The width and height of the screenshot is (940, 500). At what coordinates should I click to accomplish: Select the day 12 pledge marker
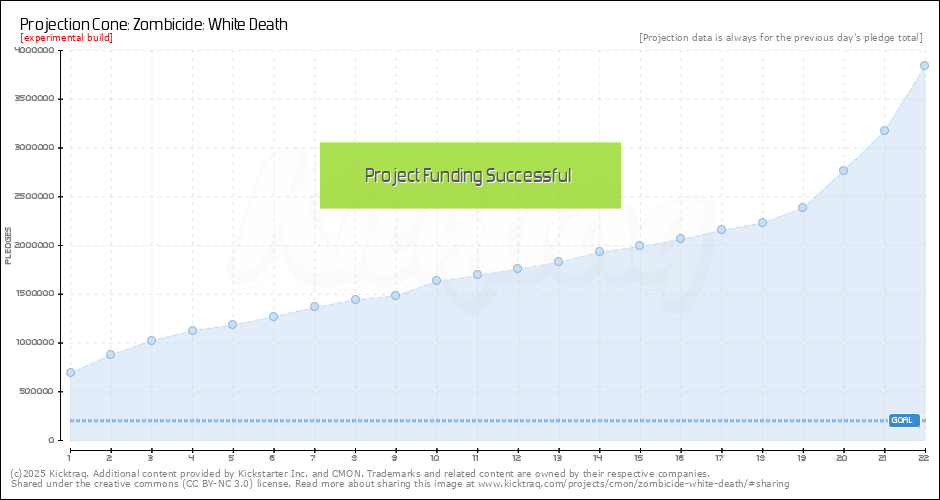point(517,268)
